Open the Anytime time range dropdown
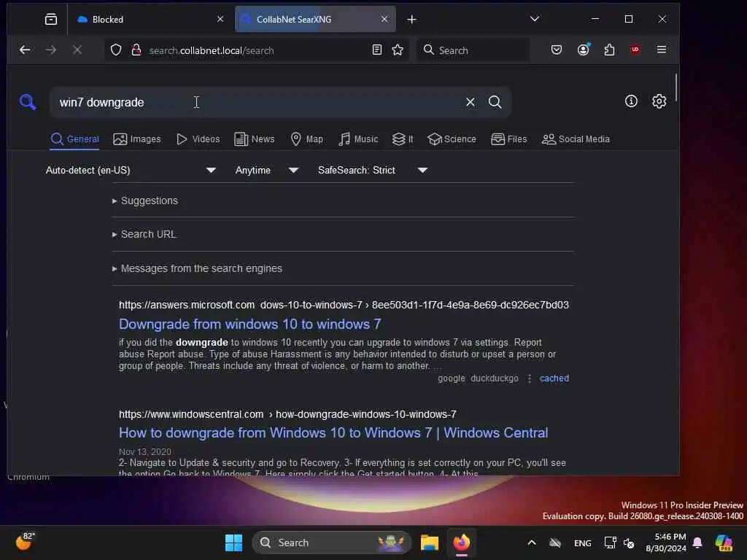This screenshot has width=747, height=560. point(267,170)
